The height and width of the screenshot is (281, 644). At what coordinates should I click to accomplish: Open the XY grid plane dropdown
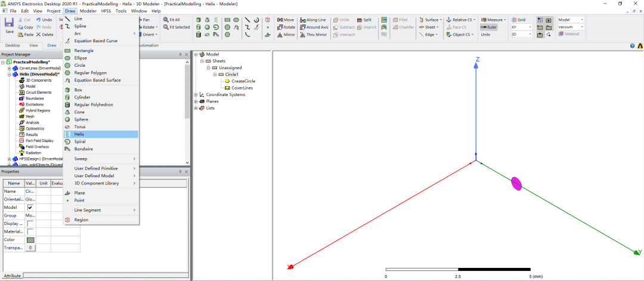point(521,27)
